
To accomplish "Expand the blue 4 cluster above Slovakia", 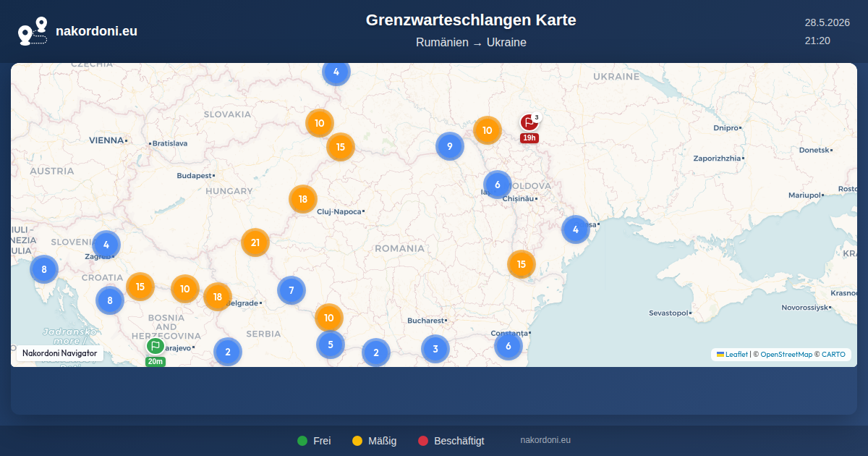I will (336, 72).
